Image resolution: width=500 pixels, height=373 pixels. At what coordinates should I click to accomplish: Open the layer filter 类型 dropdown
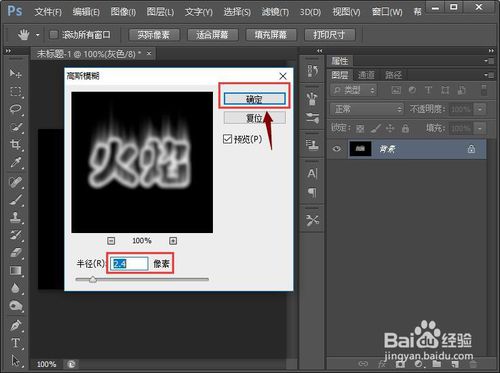pyautogui.click(x=353, y=90)
